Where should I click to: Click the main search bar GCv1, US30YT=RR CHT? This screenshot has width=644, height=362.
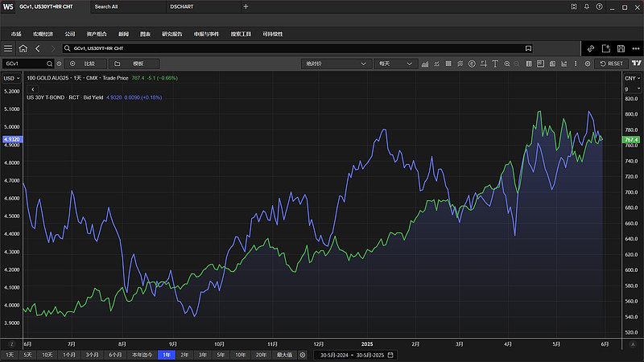point(298,48)
